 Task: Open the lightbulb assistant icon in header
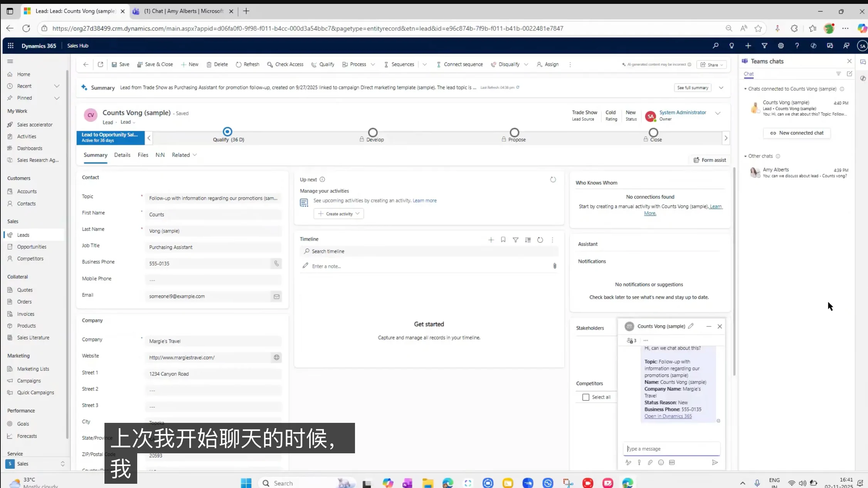pyautogui.click(x=732, y=45)
